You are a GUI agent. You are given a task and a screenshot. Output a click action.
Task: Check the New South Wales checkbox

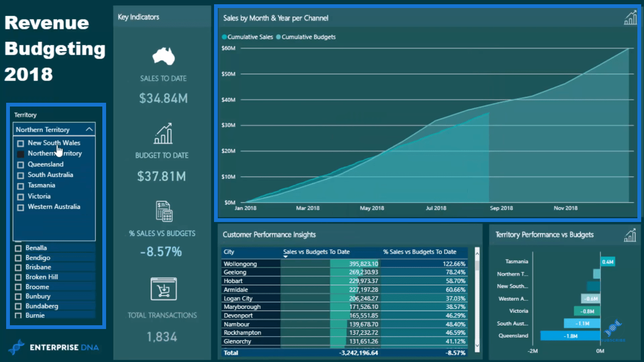point(20,143)
